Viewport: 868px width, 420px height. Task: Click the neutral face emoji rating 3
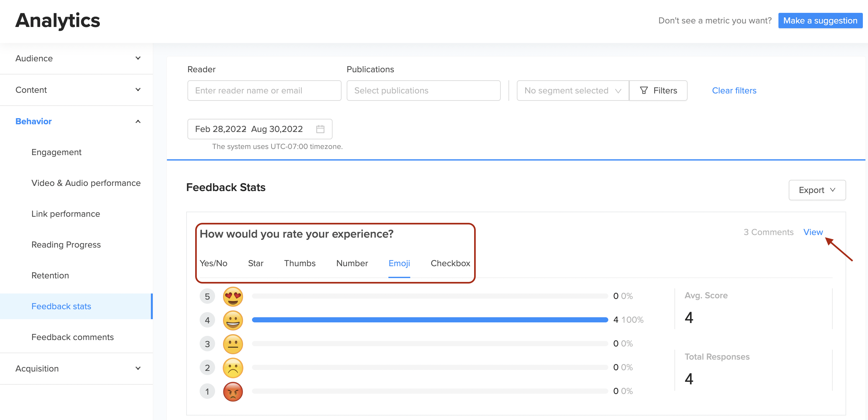[233, 344]
